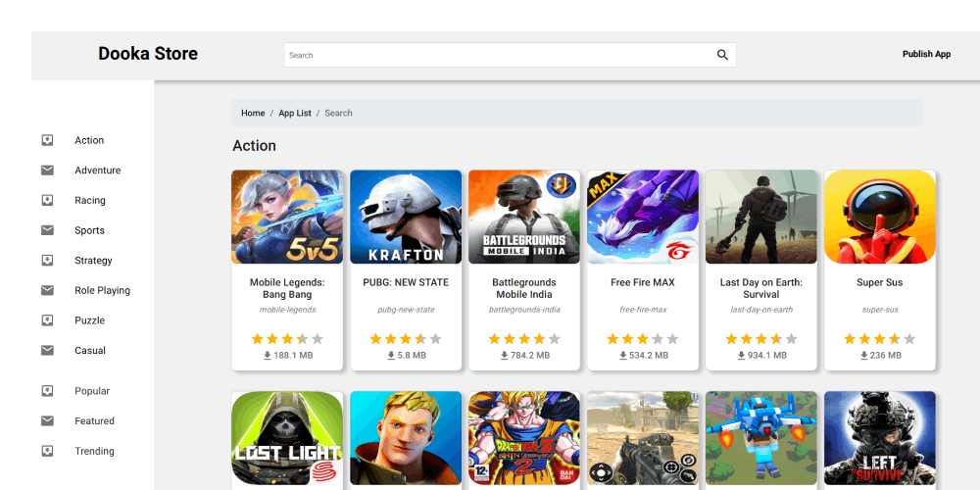Viewport: 980px width, 490px height.
Task: Show Popular apps list
Action: tap(92, 391)
